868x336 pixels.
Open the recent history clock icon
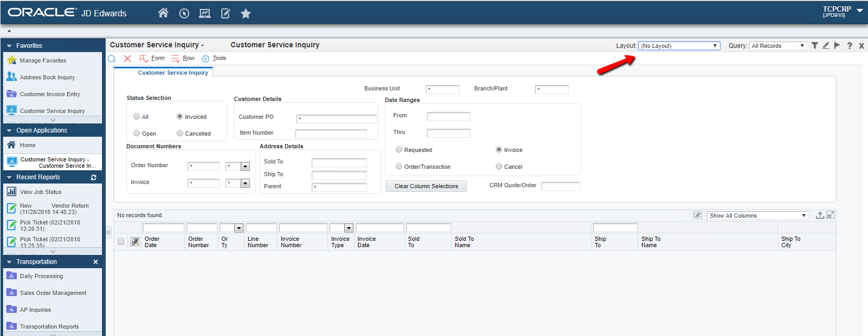click(184, 14)
